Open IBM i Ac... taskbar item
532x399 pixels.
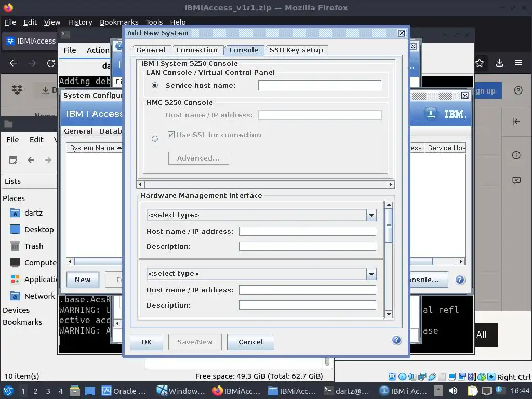point(403,391)
